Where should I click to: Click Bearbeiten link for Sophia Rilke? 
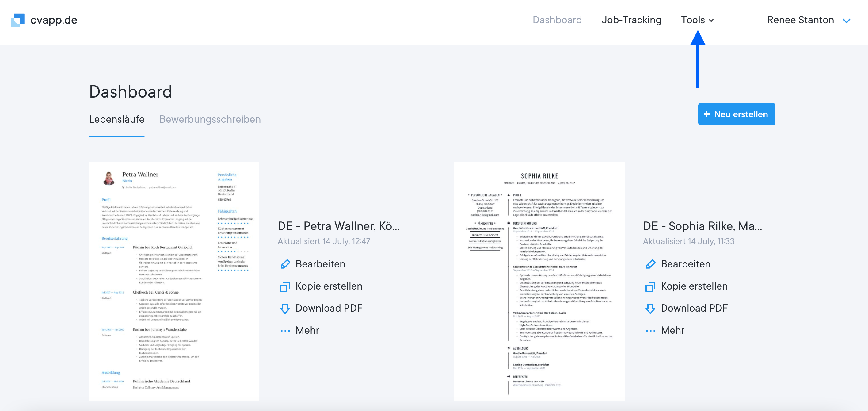pos(685,264)
